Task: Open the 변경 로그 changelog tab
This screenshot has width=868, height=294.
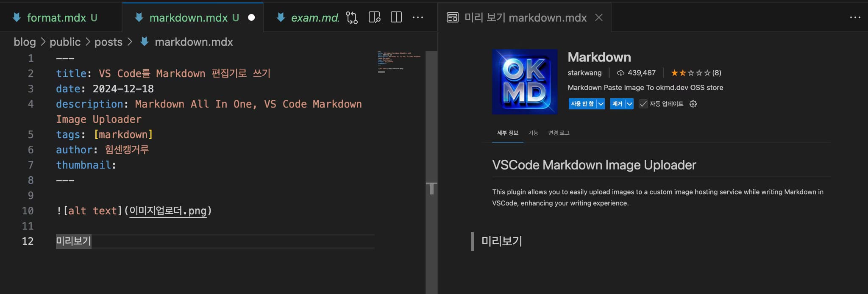Action: click(x=559, y=133)
